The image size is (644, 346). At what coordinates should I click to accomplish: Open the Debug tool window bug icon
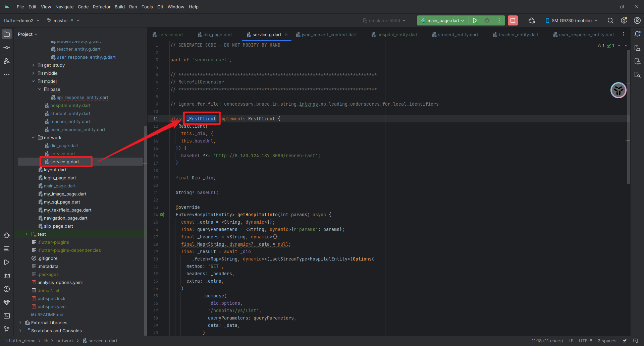point(7,235)
